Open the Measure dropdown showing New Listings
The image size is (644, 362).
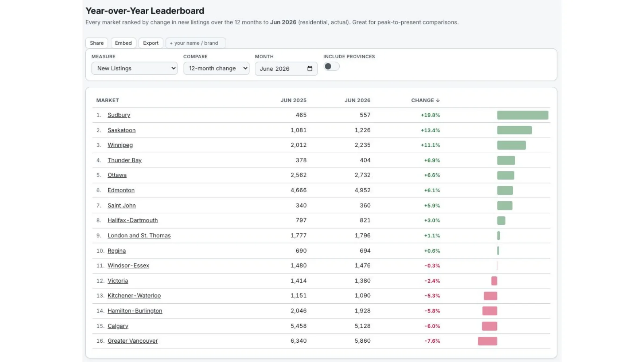[134, 68]
